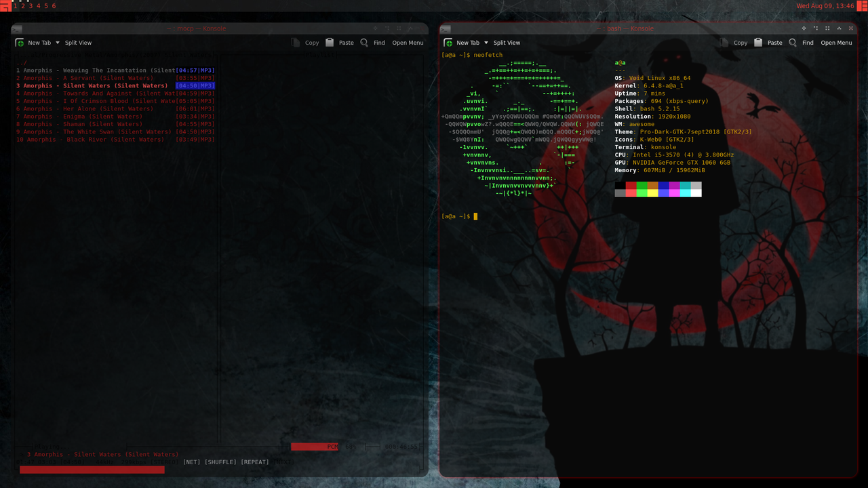Image resolution: width=868 pixels, height=488 pixels.
Task: Select track 10 Black River
Action: [115, 140]
